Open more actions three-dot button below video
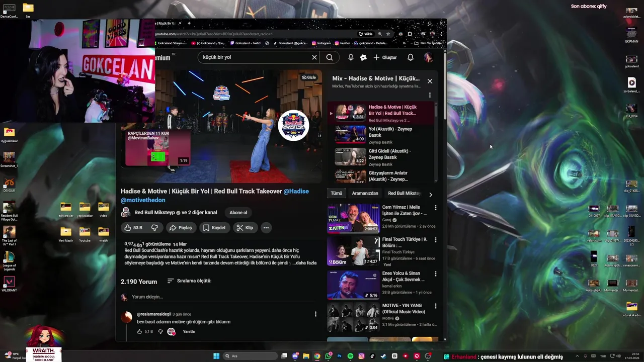Screen dimensions: 644x362 [266, 228]
